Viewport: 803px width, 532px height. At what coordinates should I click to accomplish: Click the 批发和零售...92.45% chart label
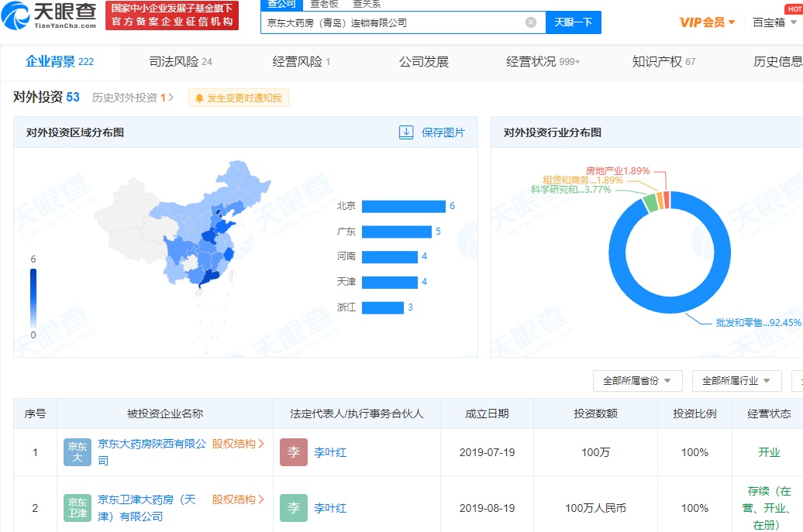(759, 323)
